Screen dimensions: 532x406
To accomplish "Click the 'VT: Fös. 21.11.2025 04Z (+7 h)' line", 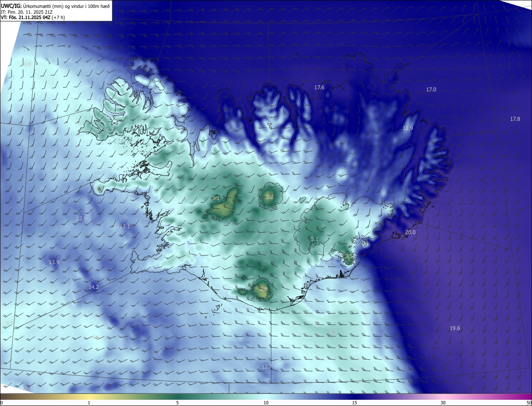I will tap(33, 17).
